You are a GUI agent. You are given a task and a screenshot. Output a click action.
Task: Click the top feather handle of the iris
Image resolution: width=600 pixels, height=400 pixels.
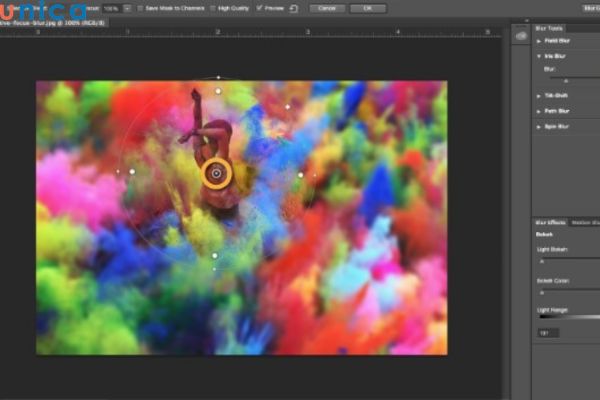click(x=218, y=91)
